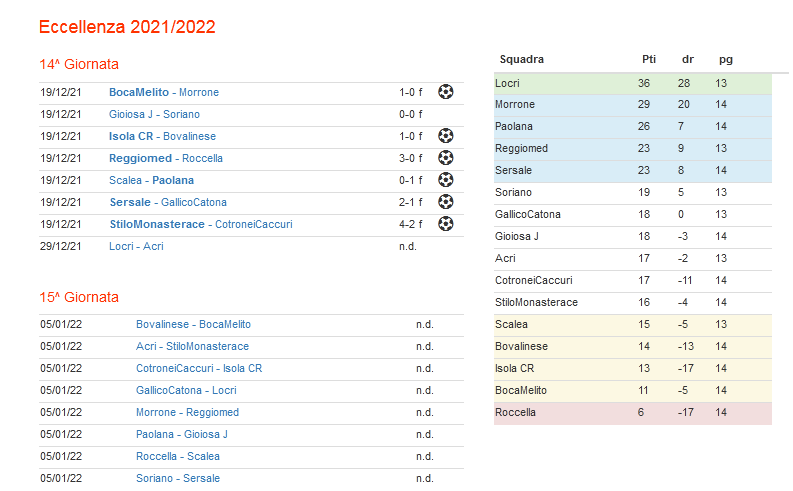Click Morrone's points value 29
Image resolution: width=793 pixels, height=491 pixels.
point(644,105)
